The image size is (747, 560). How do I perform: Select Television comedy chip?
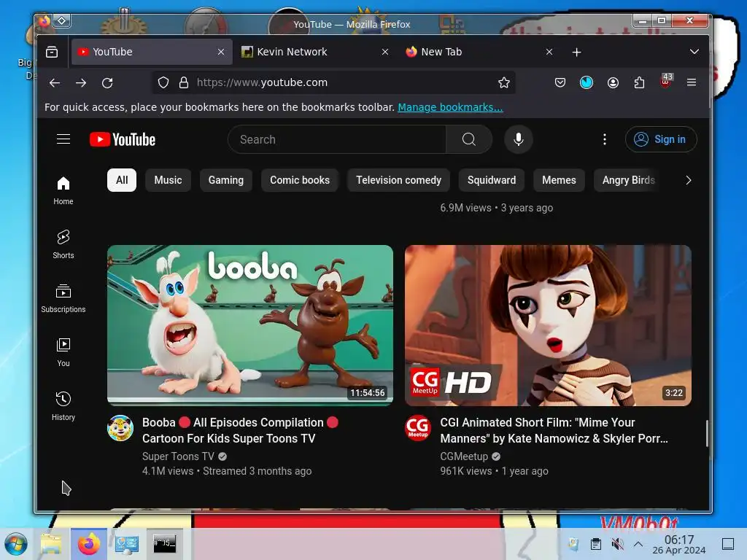point(399,180)
